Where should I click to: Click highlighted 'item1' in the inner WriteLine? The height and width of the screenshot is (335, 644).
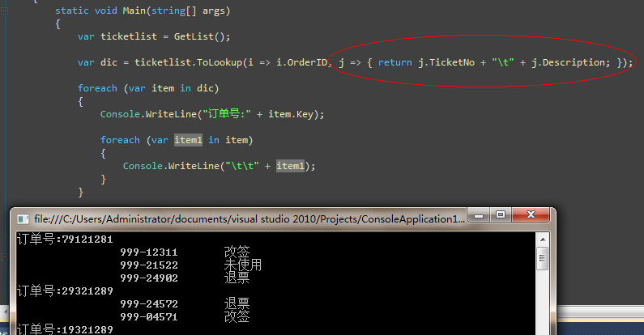[x=290, y=166]
